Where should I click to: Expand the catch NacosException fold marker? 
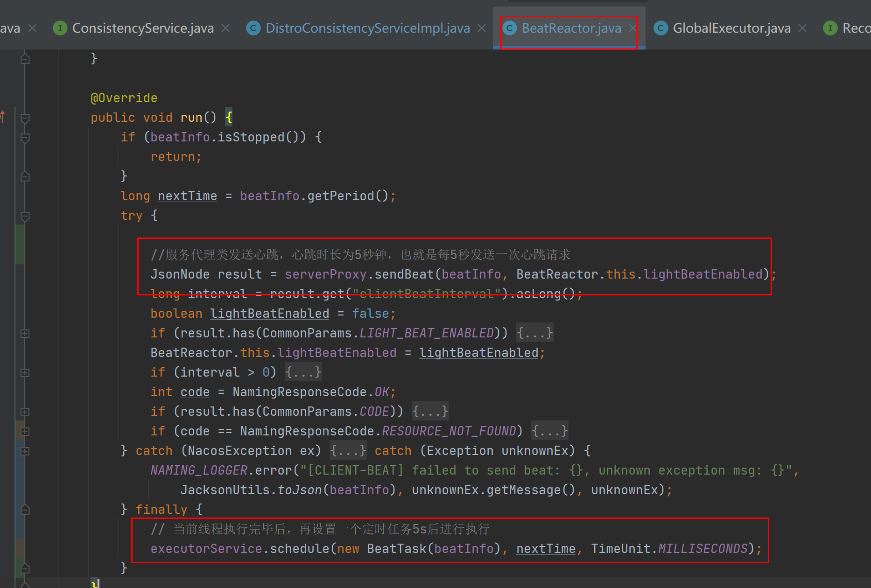click(x=25, y=451)
